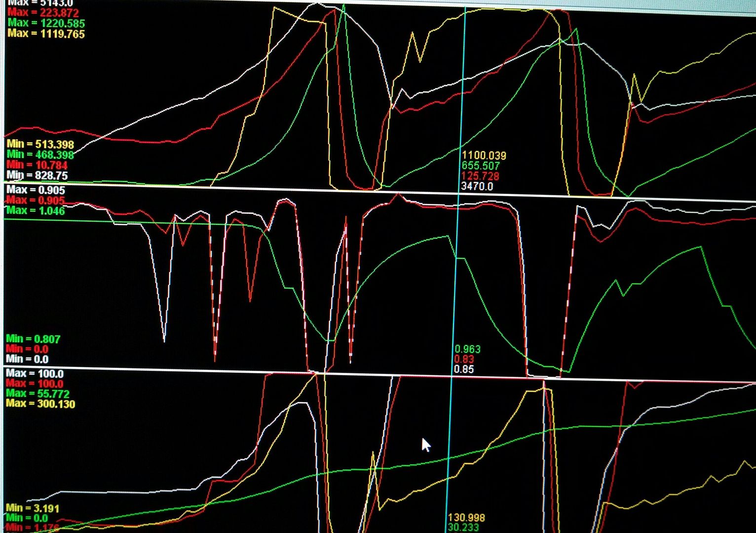The width and height of the screenshot is (756, 533).
Task: Select the white 'Max = 100.0' label
Action: tap(35, 374)
